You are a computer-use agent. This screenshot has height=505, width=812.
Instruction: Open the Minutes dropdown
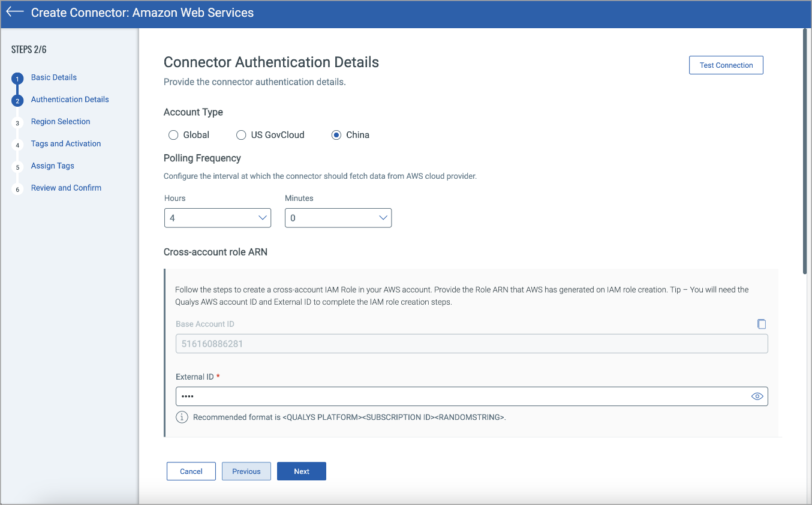pyautogui.click(x=338, y=218)
